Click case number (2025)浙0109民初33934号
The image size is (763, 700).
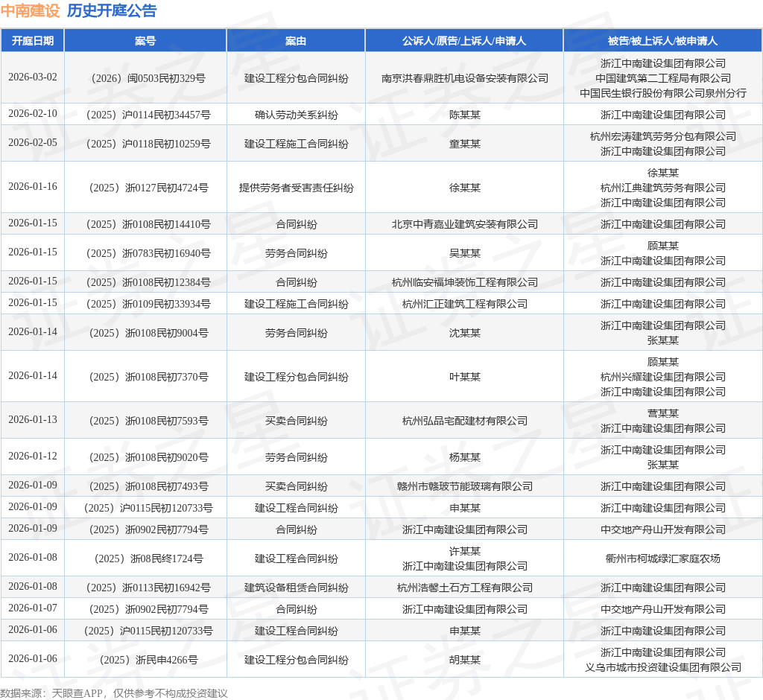pos(148,304)
